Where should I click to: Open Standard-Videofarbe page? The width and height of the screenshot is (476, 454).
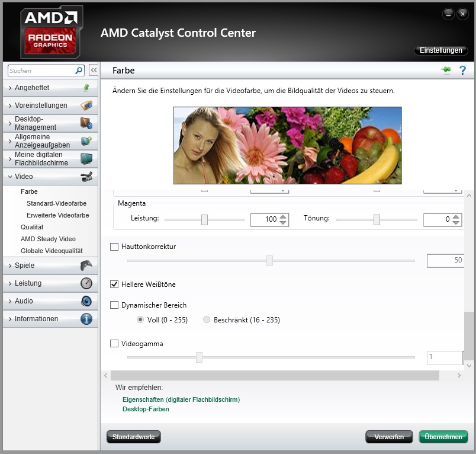click(56, 203)
